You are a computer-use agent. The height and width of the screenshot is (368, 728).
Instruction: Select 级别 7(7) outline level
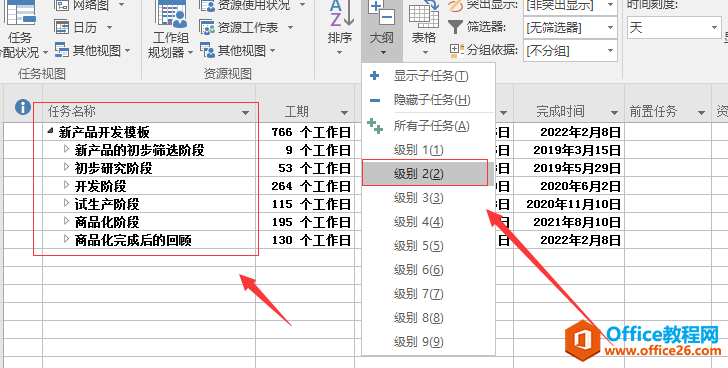click(x=428, y=294)
